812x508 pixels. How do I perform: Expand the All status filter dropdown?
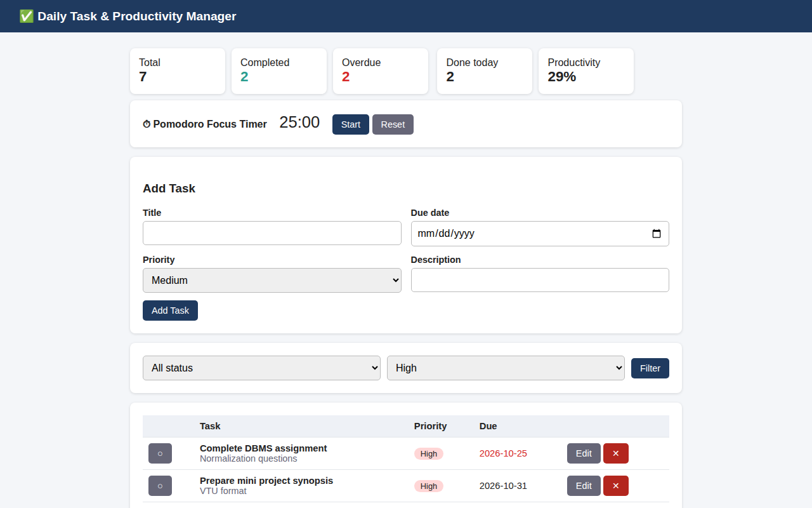261,368
